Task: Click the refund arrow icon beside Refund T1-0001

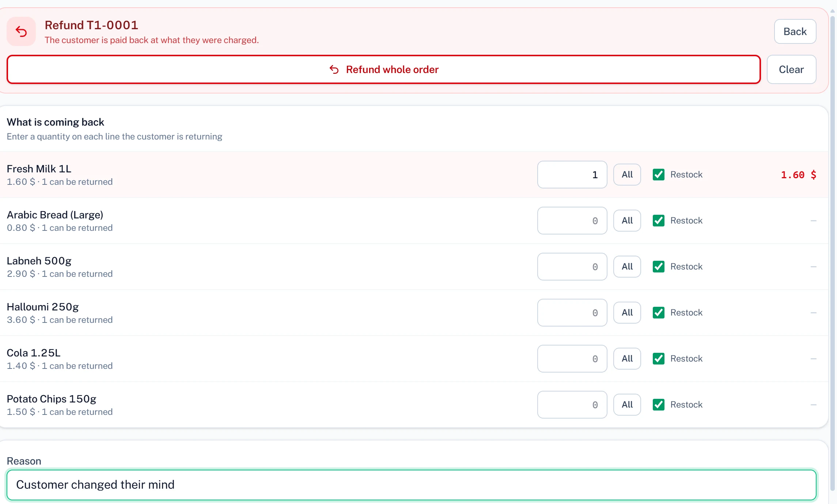Action: coord(21,32)
